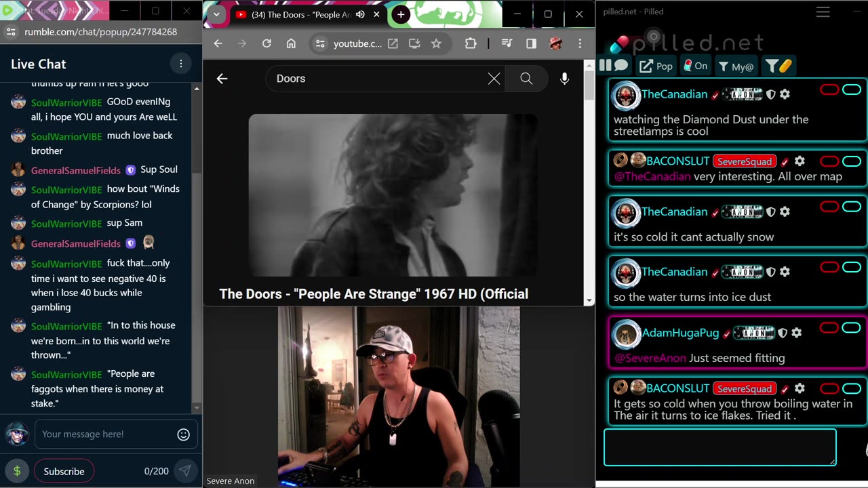
Task: Toggle red pill on AdamHugaPug message
Action: (829, 328)
